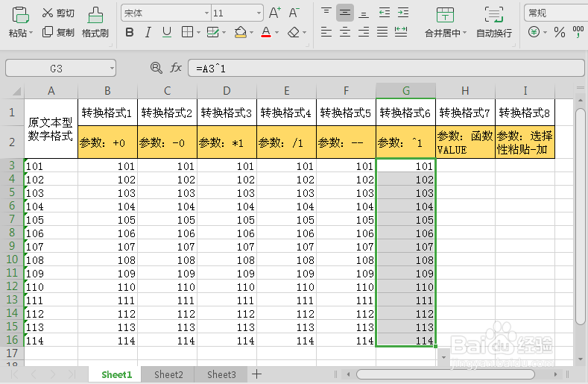Click the currency format icon
The image size is (588, 384).
point(534,32)
